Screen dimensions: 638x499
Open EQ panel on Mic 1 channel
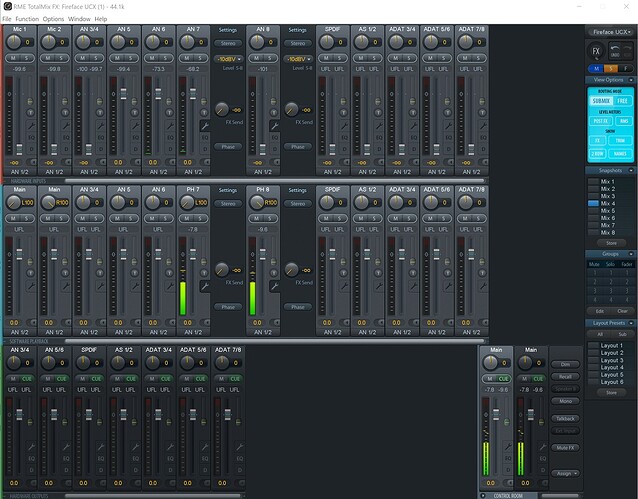(31, 138)
